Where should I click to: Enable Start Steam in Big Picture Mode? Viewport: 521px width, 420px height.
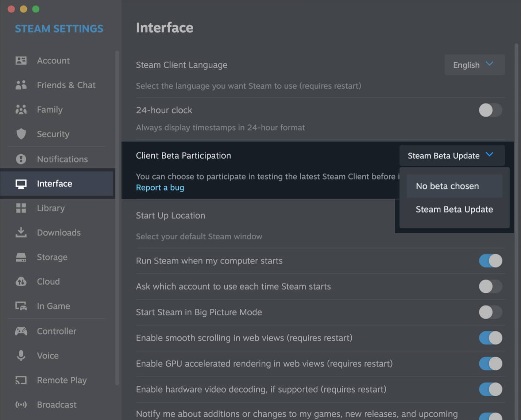click(x=490, y=312)
